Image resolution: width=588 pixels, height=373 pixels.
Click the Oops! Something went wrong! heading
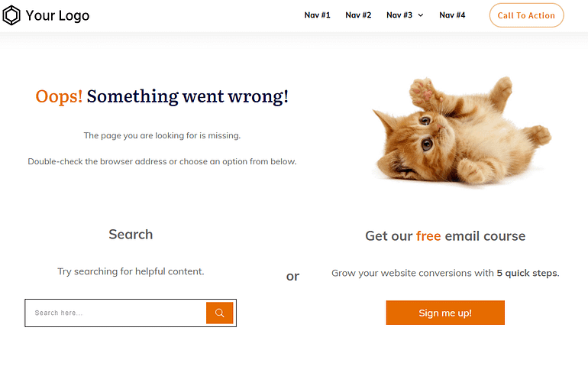[x=162, y=96]
